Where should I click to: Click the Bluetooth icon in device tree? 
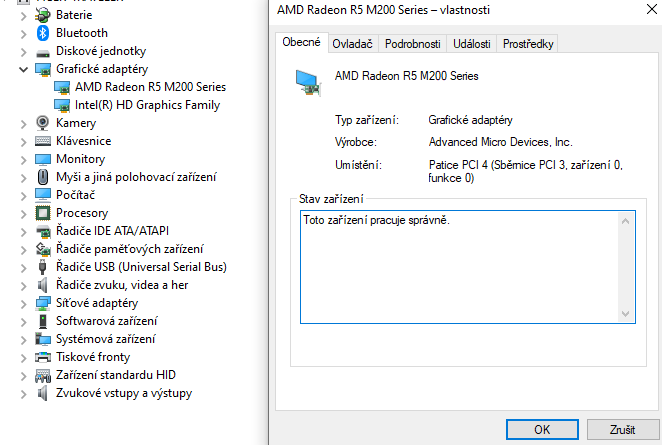(x=43, y=33)
